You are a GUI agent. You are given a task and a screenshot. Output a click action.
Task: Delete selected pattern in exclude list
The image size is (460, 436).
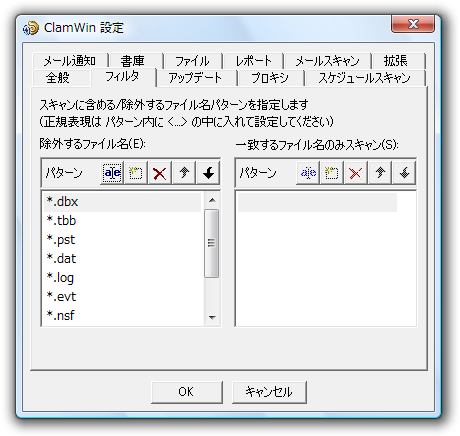pos(160,173)
